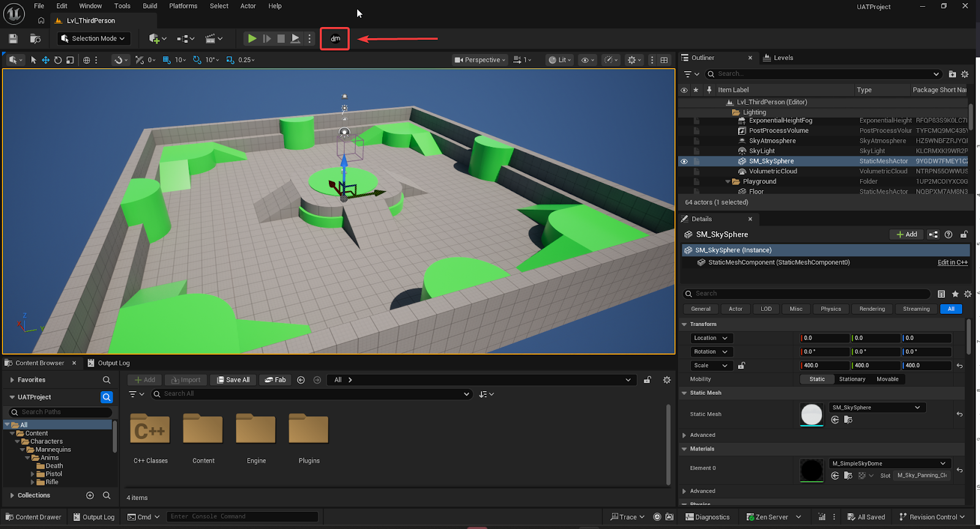Viewport: 980px width, 529px height.
Task: Select the Rotate tool in viewport toolbar
Action: (x=58, y=60)
